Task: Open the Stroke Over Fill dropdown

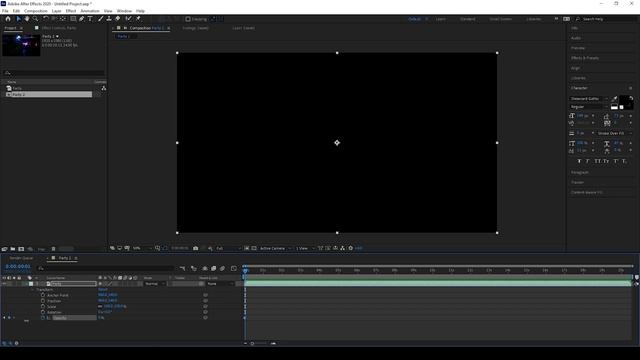Action: point(614,133)
